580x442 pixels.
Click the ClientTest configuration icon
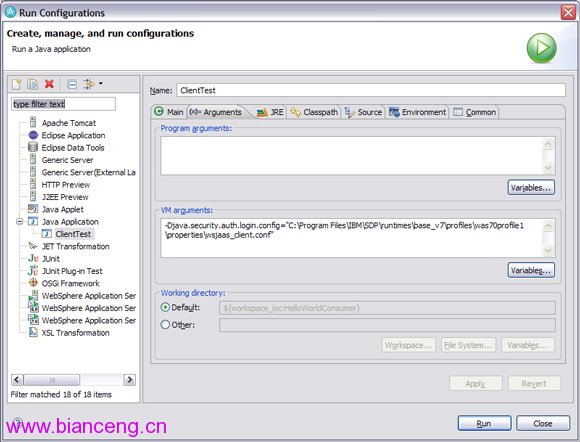[47, 234]
